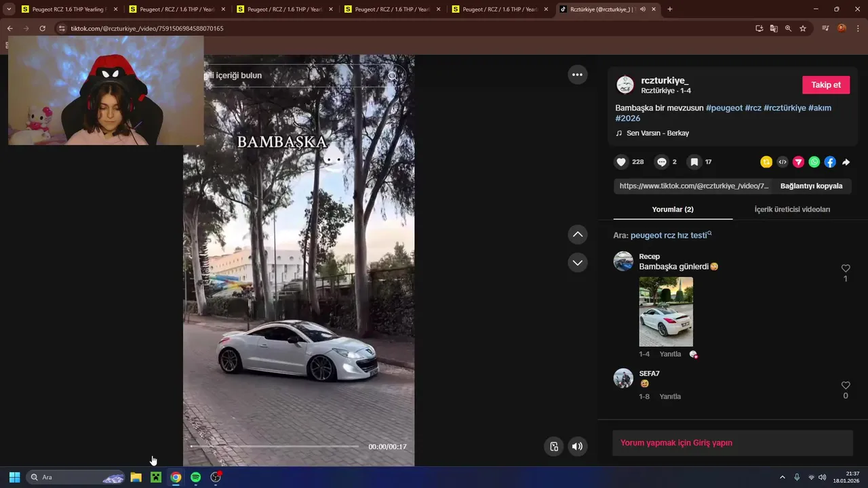Like SEFA7's comment with the heart
The image size is (868, 488).
pyautogui.click(x=846, y=386)
